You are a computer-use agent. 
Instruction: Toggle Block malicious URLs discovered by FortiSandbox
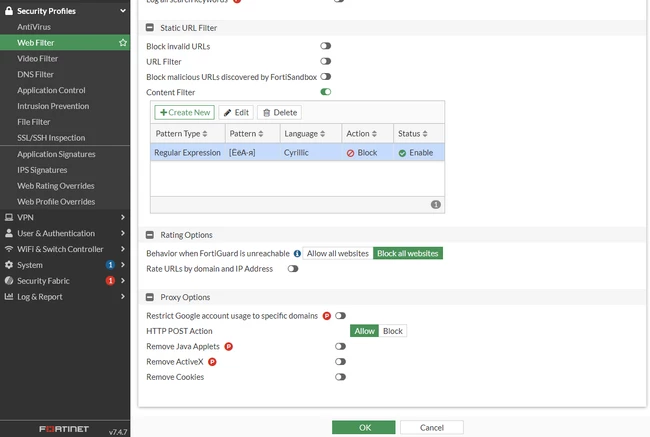325,77
